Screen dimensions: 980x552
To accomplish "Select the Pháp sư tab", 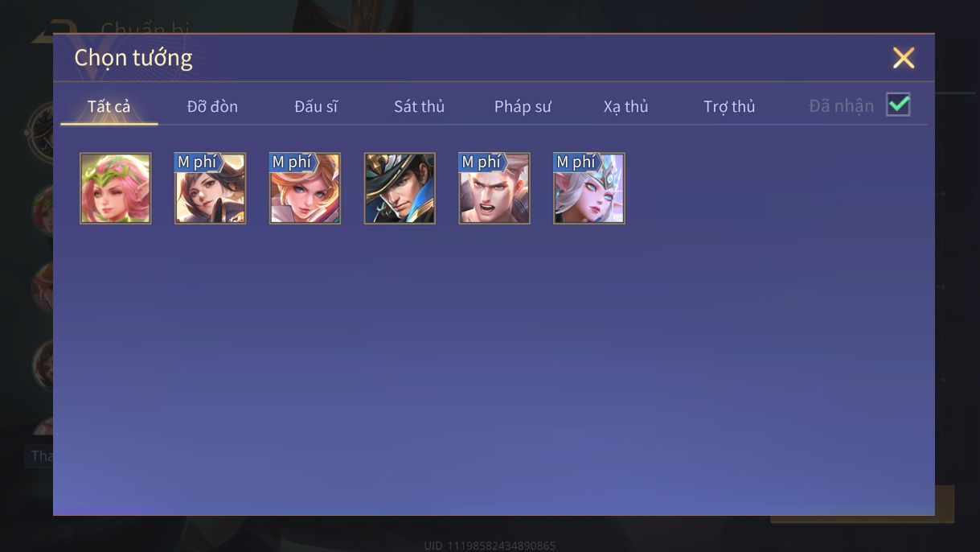I will point(523,106).
